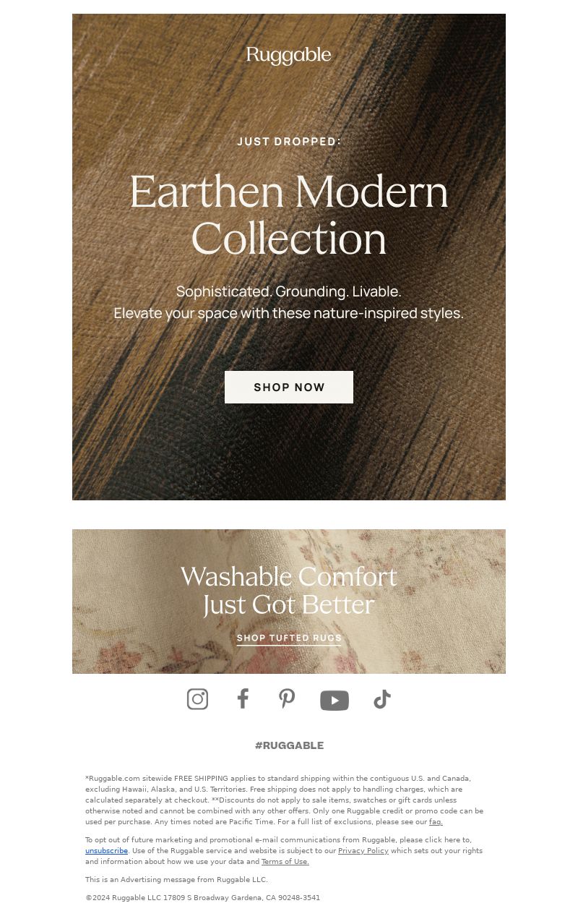Click the JUST DROPPED label
The width and height of the screenshot is (578, 924).
[x=289, y=142]
